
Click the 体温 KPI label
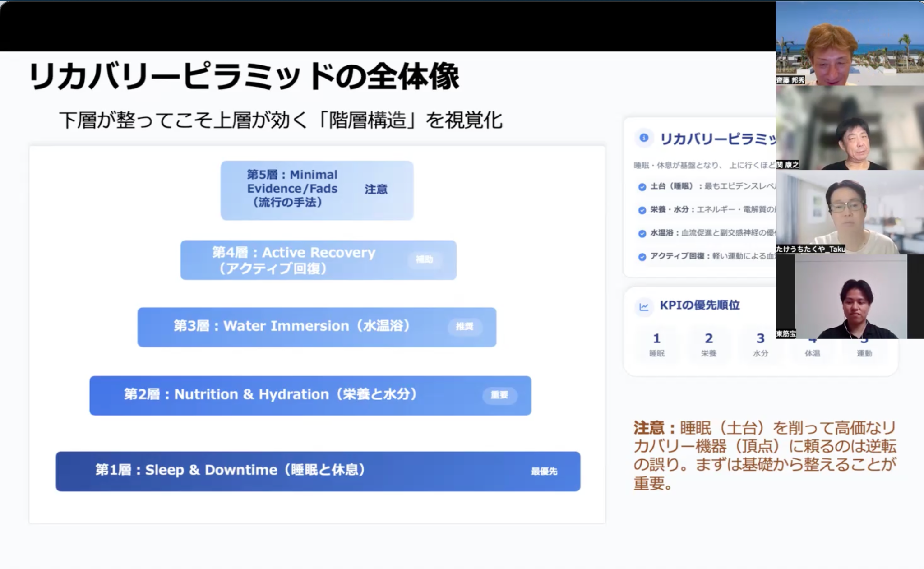[813, 353]
